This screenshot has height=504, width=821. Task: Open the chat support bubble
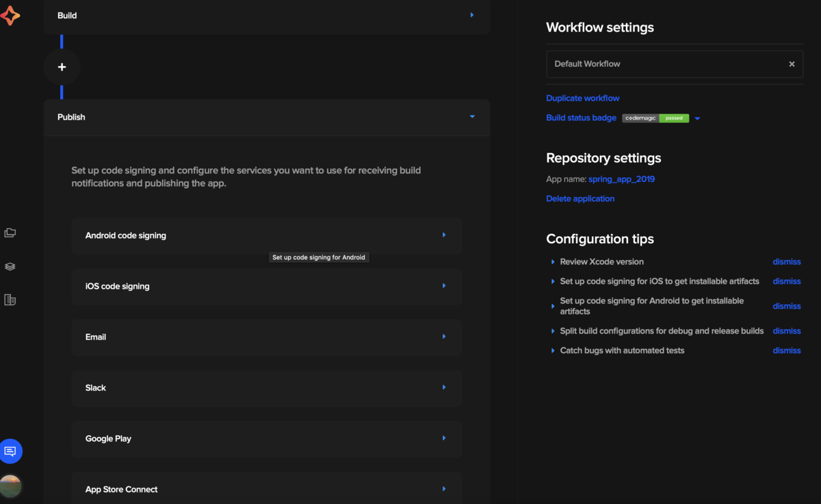coord(11,451)
